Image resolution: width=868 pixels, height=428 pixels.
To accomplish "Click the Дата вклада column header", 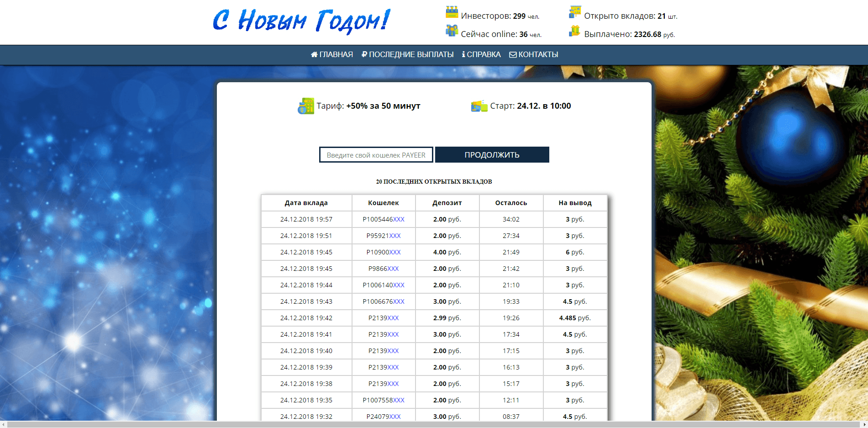I will [x=306, y=203].
